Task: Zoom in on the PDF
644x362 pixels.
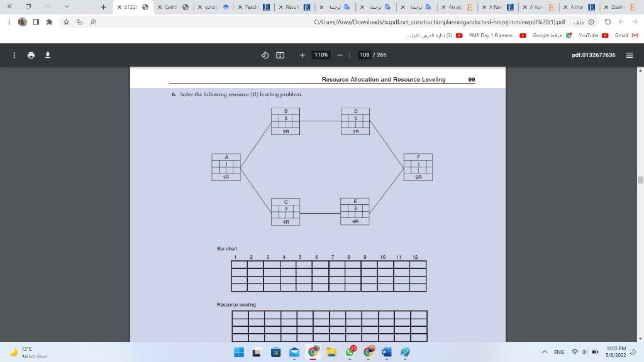Action: point(303,55)
